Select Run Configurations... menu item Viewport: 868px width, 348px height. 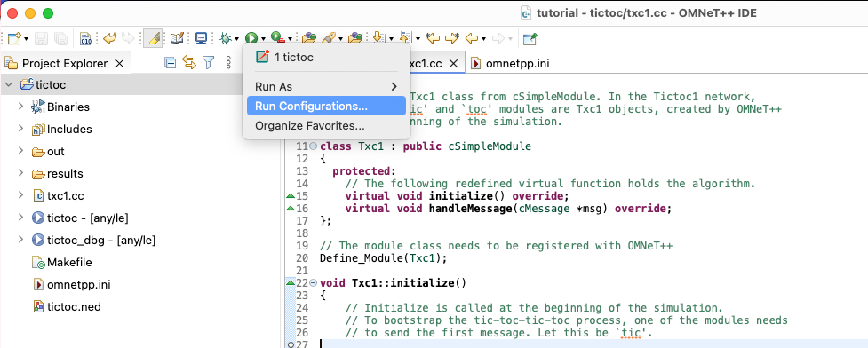point(326,106)
